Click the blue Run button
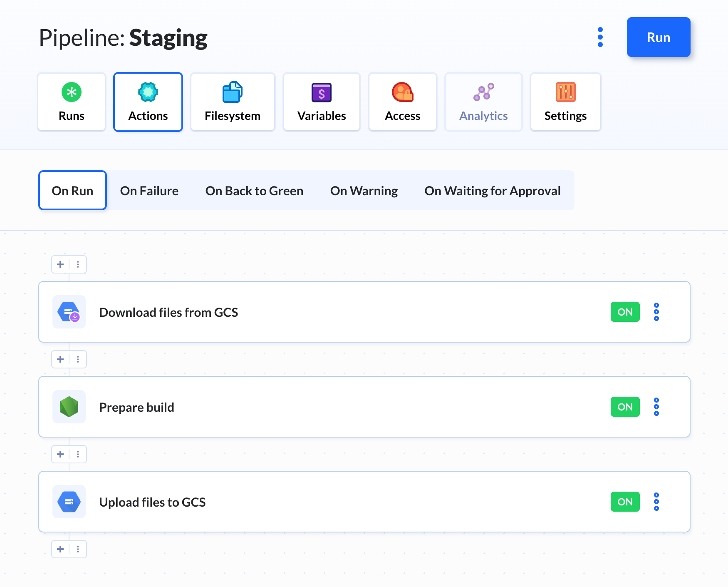The height and width of the screenshot is (587, 728). 659,37
